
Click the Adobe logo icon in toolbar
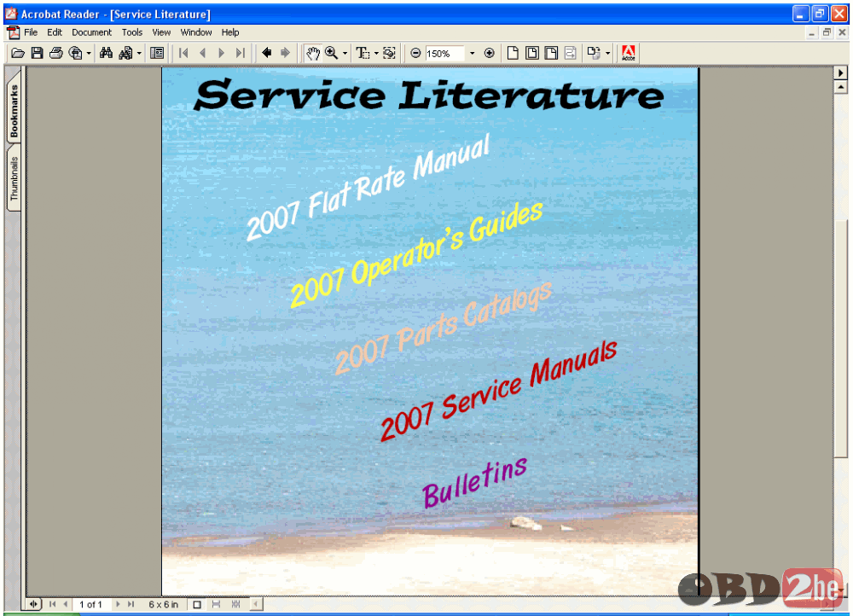click(x=629, y=53)
